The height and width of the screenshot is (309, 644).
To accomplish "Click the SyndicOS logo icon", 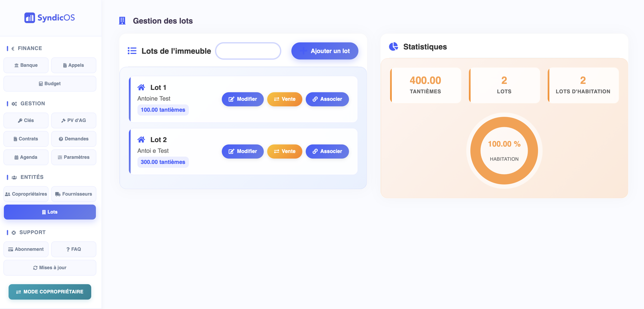I will 30,18.
